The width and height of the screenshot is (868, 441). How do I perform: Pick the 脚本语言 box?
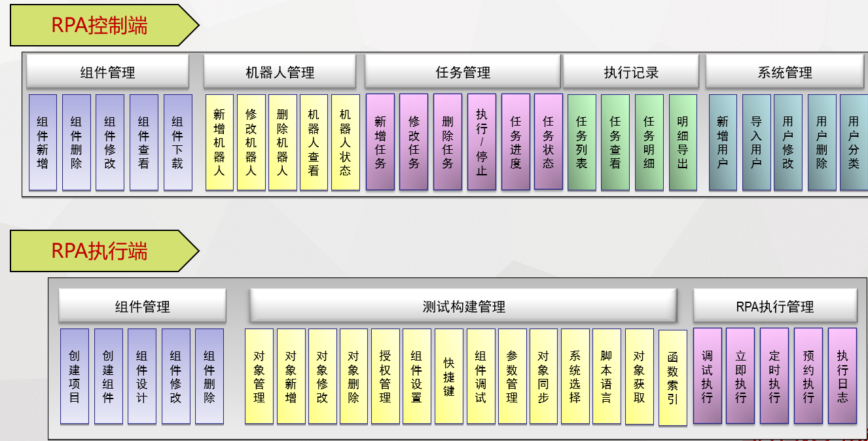607,376
